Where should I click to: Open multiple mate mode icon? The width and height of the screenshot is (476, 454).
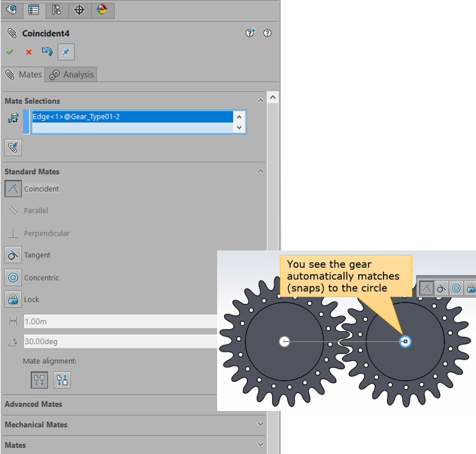13,147
